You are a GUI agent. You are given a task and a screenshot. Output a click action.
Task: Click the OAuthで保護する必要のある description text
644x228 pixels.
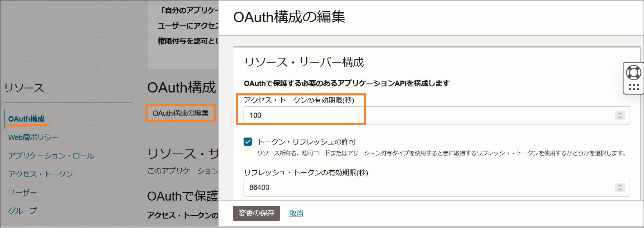346,84
